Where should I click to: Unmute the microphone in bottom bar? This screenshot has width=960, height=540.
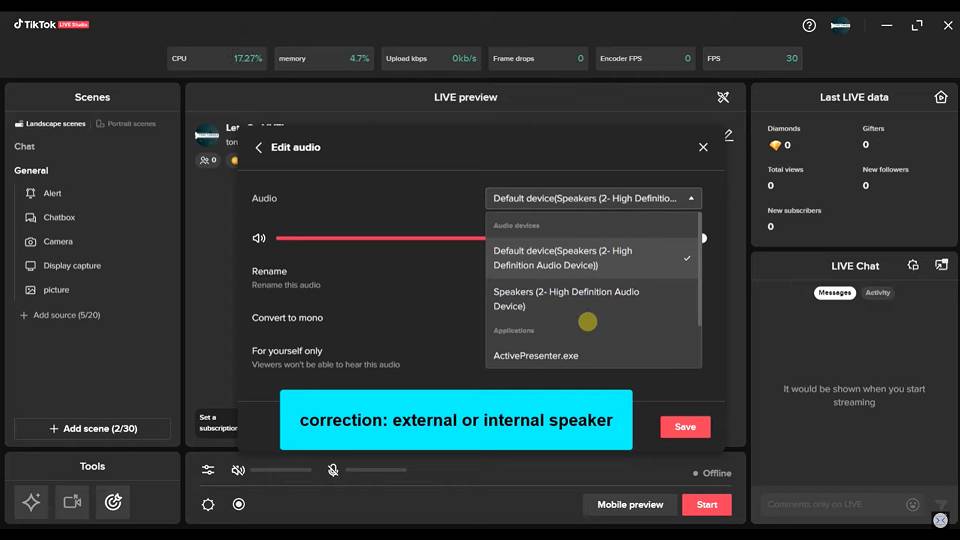pos(332,470)
